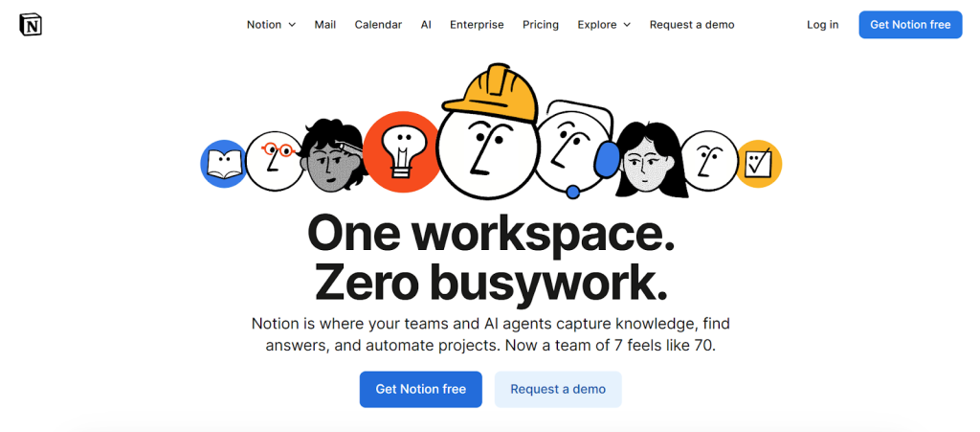
Task: Click the chevron next to Explore
Action: coord(627,25)
